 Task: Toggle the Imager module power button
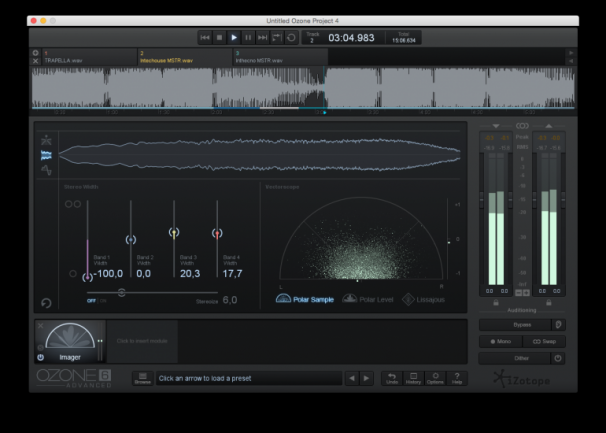[x=41, y=357]
